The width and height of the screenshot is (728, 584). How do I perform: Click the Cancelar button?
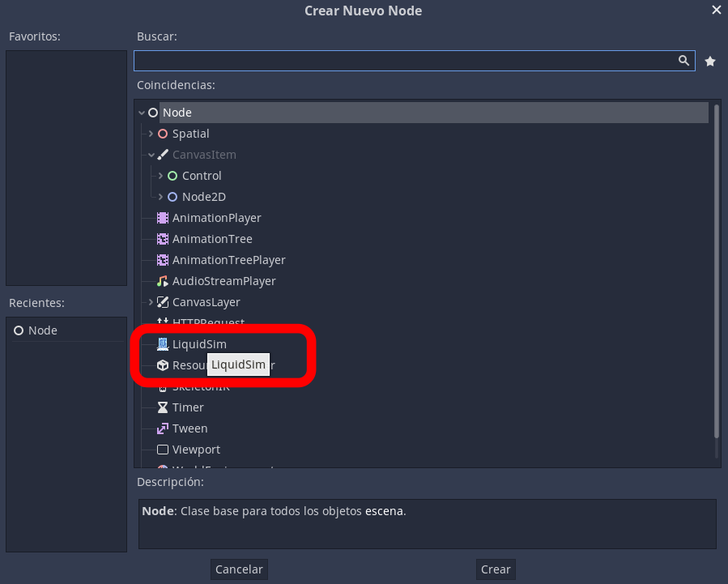pyautogui.click(x=239, y=569)
